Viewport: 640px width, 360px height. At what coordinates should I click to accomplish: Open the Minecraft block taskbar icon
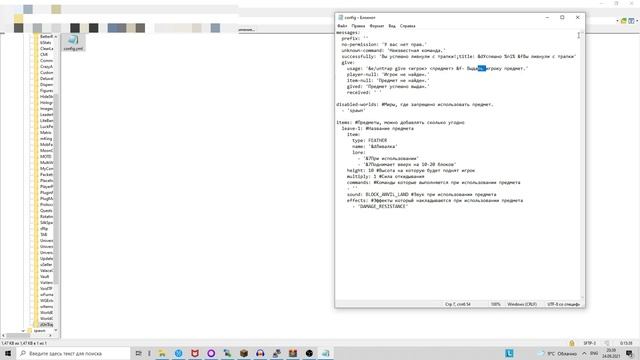244,353
